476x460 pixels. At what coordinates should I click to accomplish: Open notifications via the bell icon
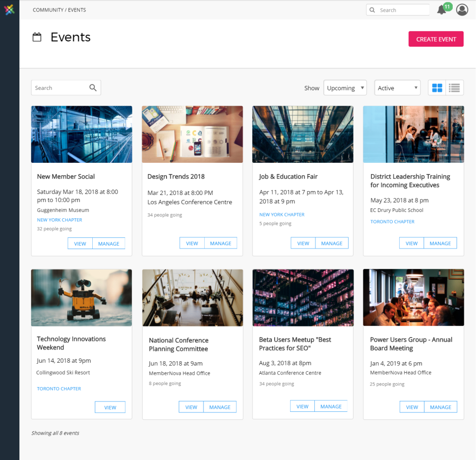(x=440, y=10)
